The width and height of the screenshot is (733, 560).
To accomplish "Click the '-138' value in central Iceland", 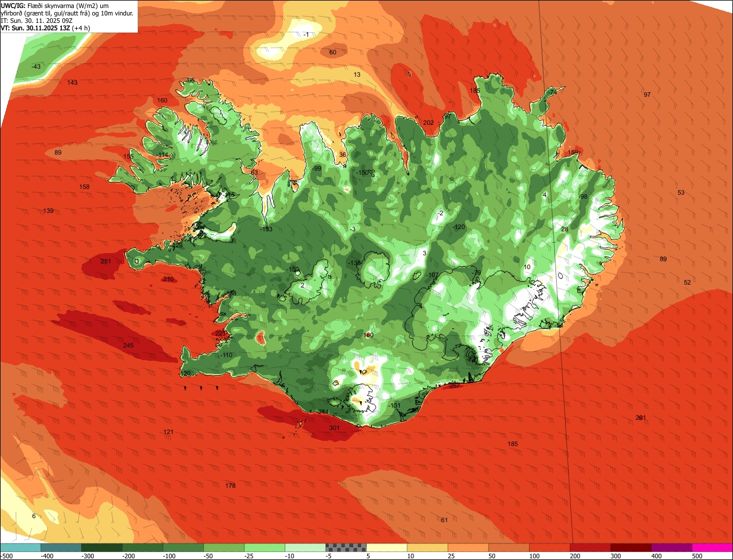I will (x=355, y=263).
